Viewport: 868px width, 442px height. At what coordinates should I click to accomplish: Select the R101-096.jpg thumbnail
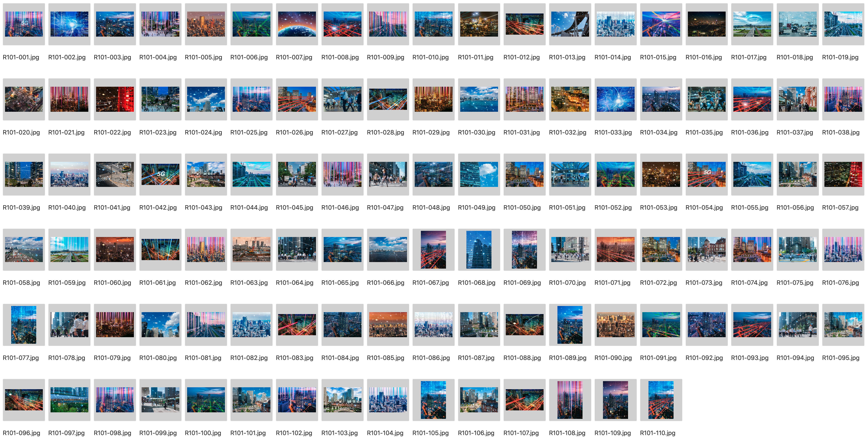(x=24, y=400)
